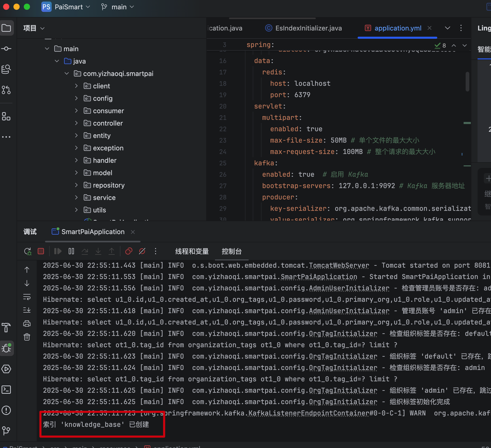The height and width of the screenshot is (448, 491).
Task: Open the Pull Requests tool window
Action: pos(6,90)
